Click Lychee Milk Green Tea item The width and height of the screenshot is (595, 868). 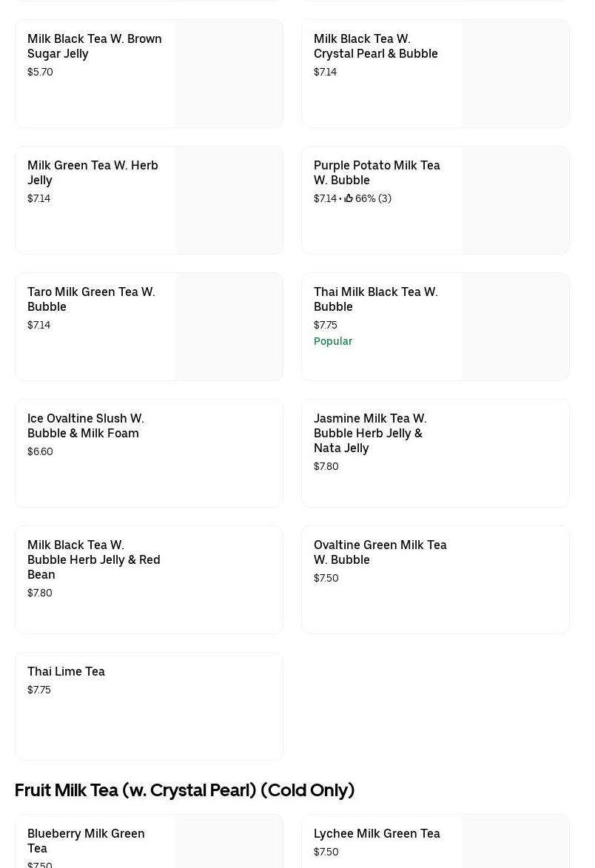[x=377, y=833]
